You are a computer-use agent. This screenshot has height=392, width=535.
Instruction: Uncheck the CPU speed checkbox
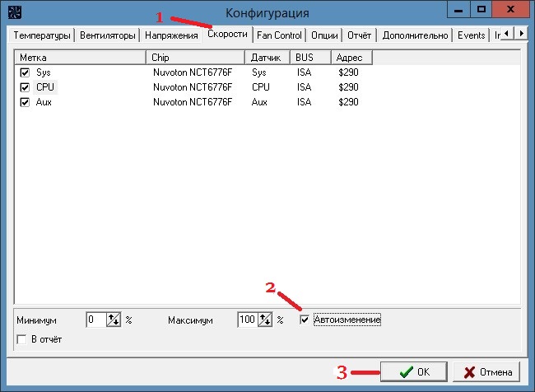pyautogui.click(x=25, y=87)
